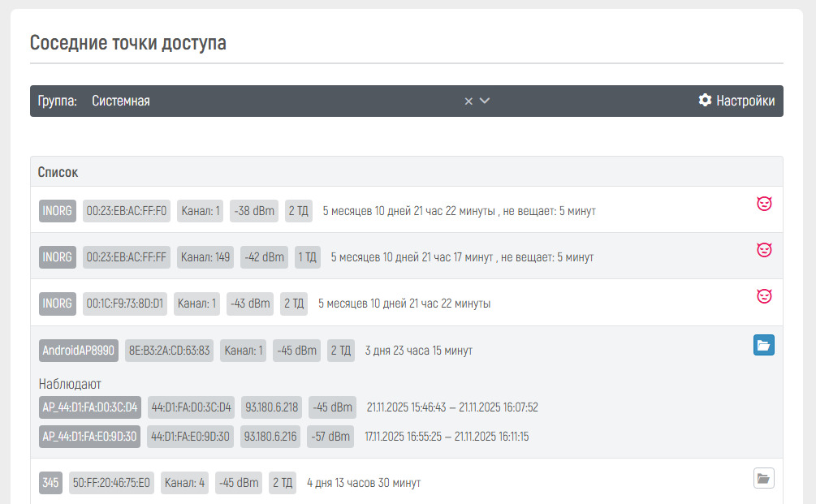Click the devil icon for 00:1C:F9:73:8D:D1 row
The width and height of the screenshot is (816, 504).
tap(764, 296)
